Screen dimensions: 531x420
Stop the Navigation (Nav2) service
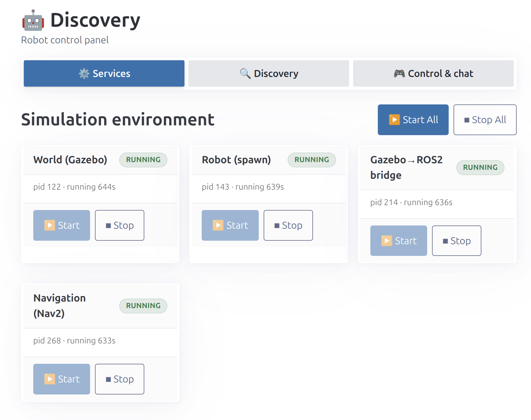pos(120,379)
